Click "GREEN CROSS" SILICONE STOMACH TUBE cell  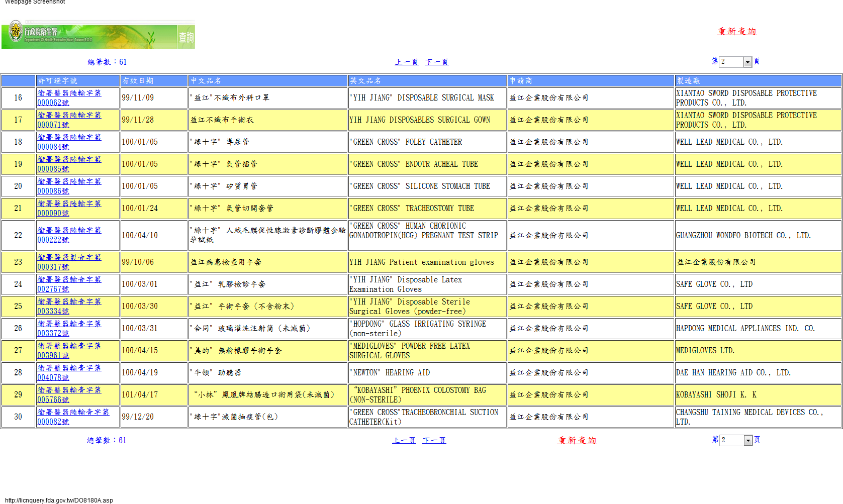427,186
